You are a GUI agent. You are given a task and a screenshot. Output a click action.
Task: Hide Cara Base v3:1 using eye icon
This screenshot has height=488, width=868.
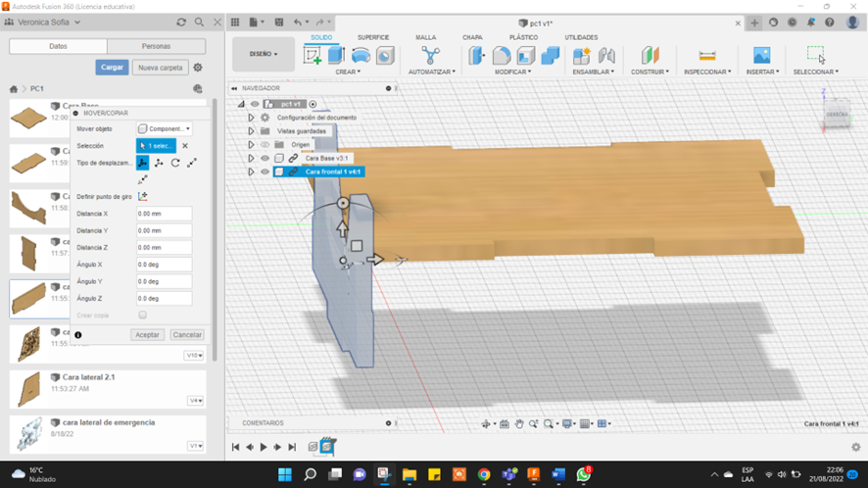coord(265,159)
